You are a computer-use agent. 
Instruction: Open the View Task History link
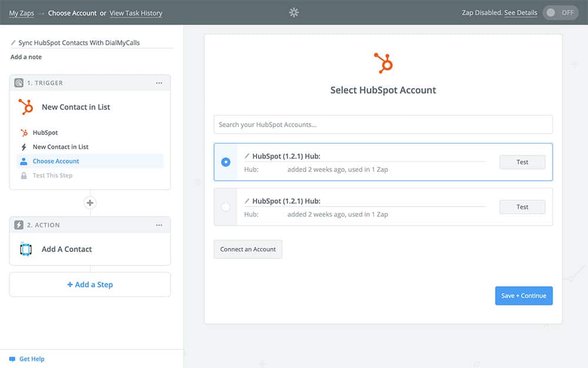(x=136, y=13)
